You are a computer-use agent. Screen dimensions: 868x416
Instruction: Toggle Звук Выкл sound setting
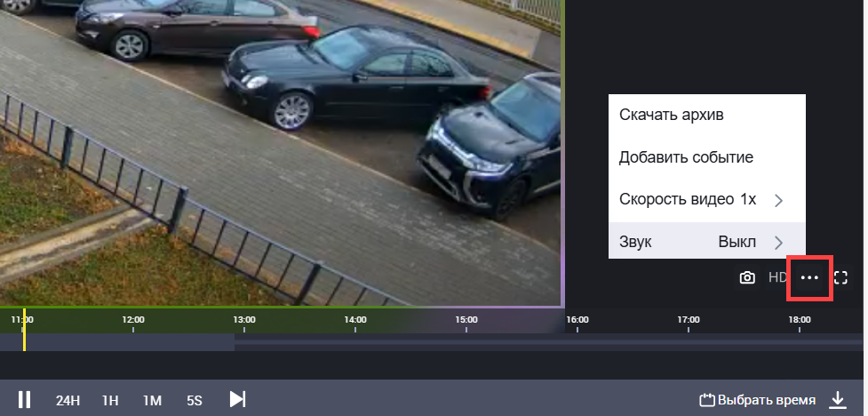tap(737, 242)
